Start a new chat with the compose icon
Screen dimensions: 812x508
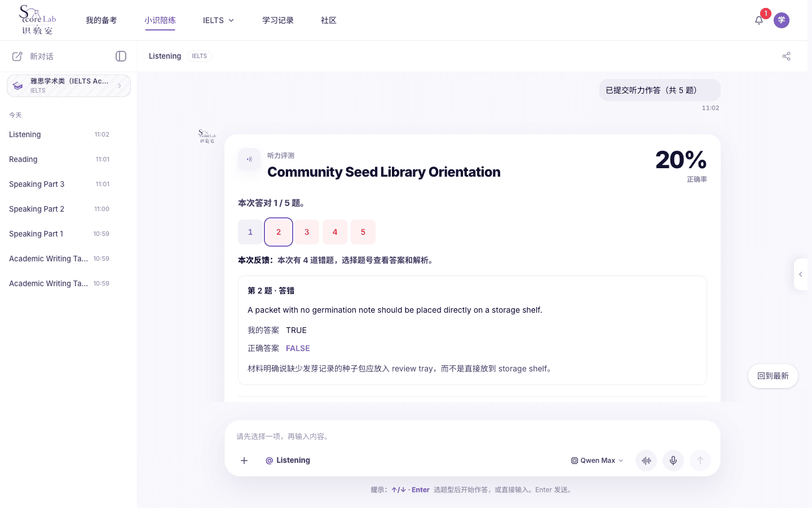click(x=17, y=56)
